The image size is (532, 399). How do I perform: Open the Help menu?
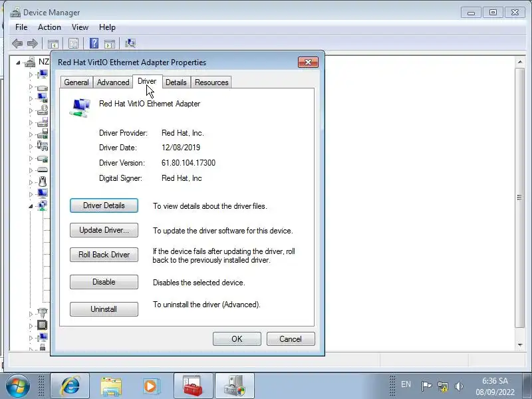tap(107, 27)
